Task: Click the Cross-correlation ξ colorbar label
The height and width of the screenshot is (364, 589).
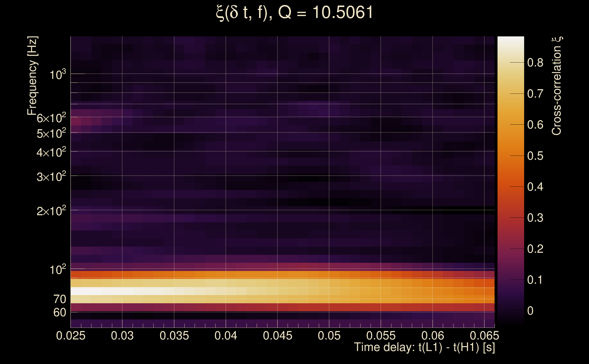Action: pos(556,86)
